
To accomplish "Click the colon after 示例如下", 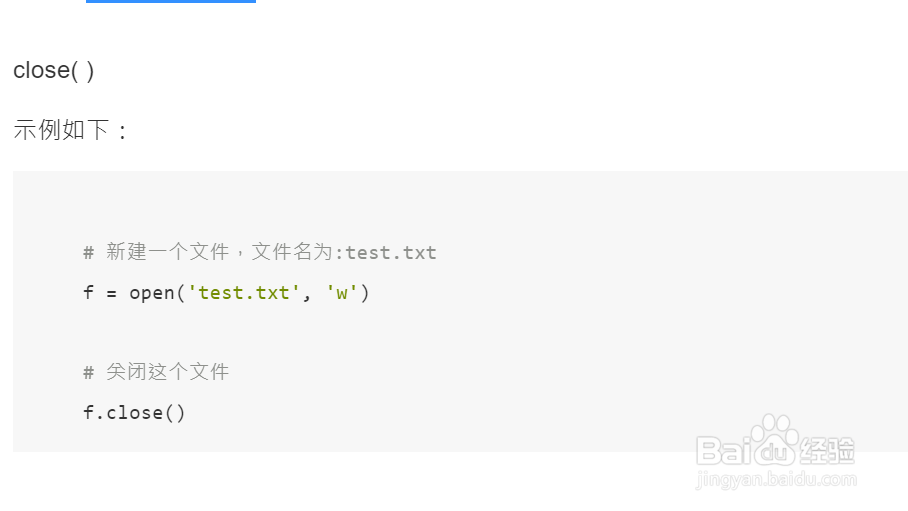I will [x=122, y=132].
